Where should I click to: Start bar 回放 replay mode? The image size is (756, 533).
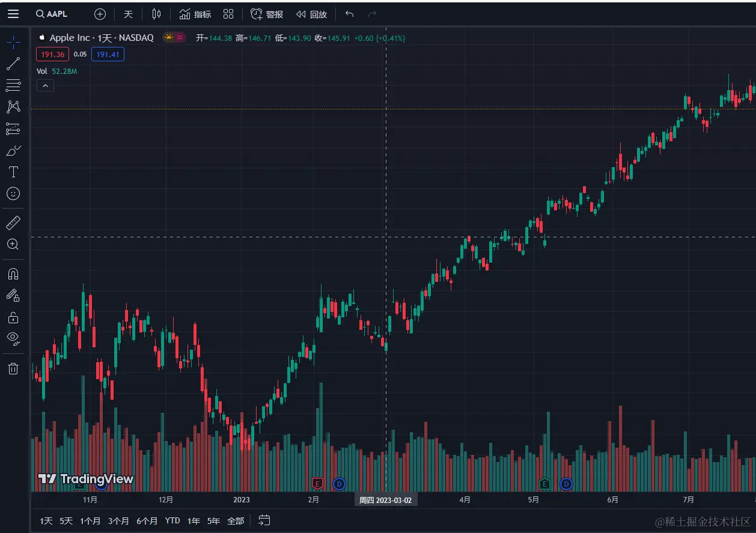click(x=311, y=14)
